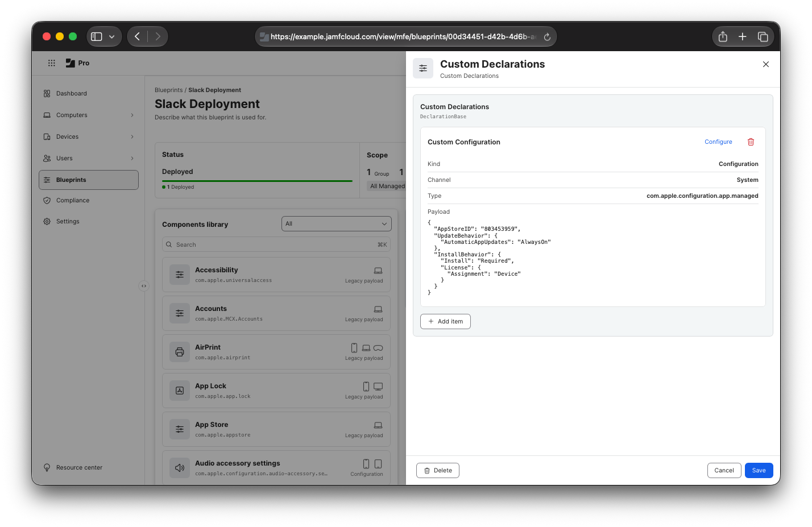
Task: Close the Custom Declarations panel
Action: (x=766, y=64)
